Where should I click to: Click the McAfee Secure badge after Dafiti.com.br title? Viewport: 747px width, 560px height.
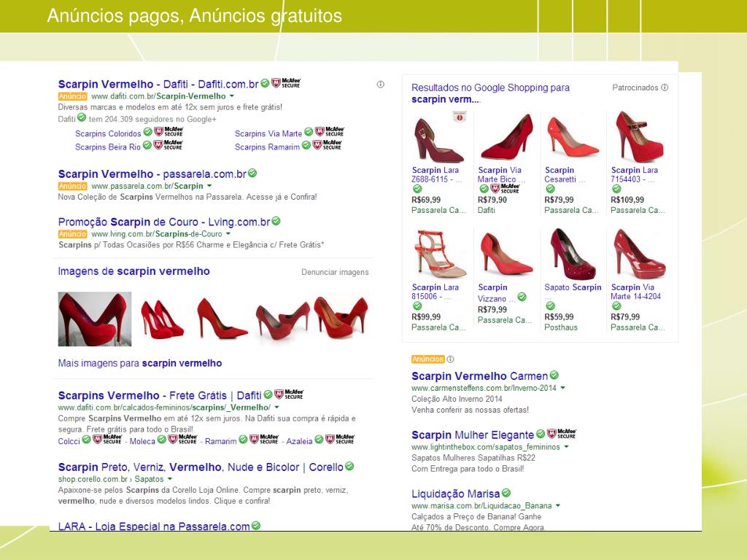[x=286, y=83]
